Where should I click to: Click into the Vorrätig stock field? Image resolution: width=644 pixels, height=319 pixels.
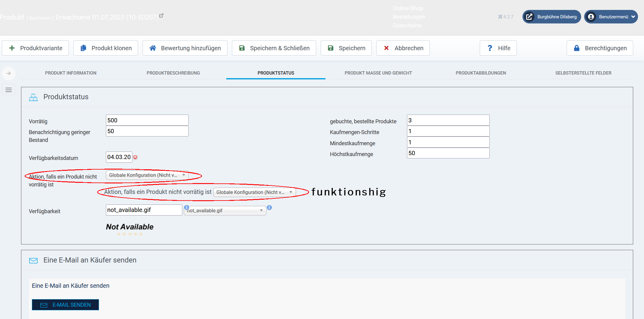(x=147, y=120)
